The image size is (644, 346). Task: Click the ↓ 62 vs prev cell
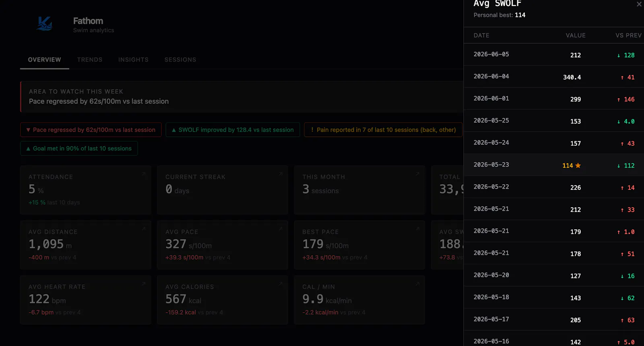point(627,298)
